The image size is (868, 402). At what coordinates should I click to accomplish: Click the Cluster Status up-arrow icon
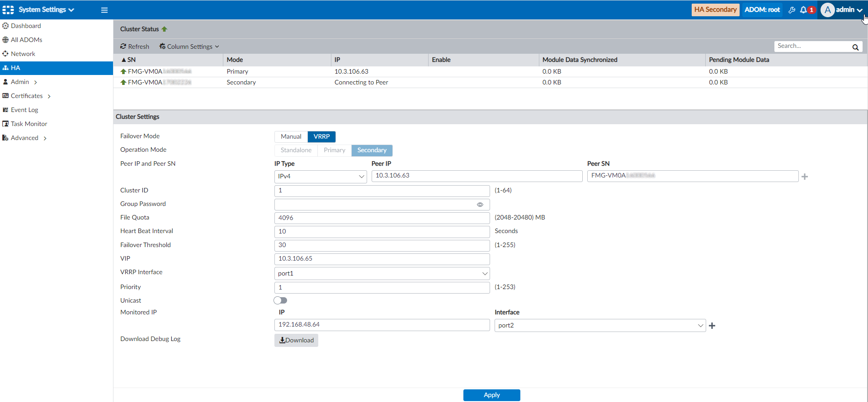point(165,29)
